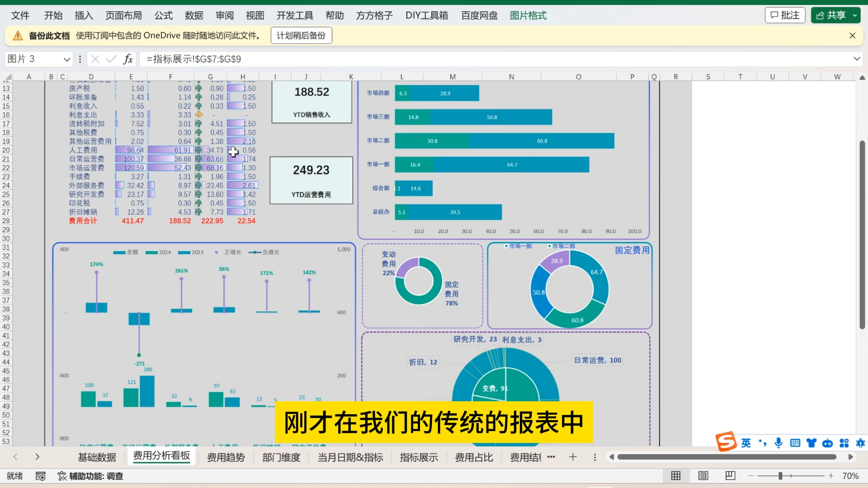Viewport: 868px width, 488px height.
Task: Open the 插入 ribbon tab
Action: click(x=84, y=15)
